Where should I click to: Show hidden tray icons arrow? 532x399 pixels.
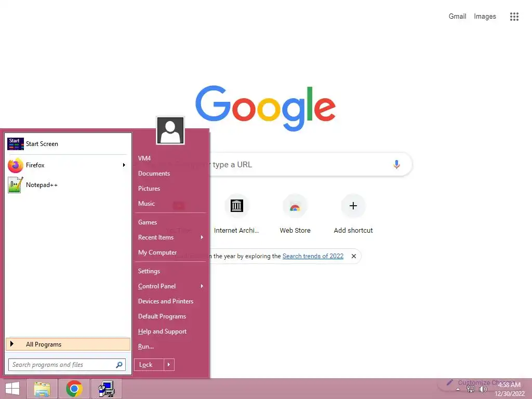458,390
